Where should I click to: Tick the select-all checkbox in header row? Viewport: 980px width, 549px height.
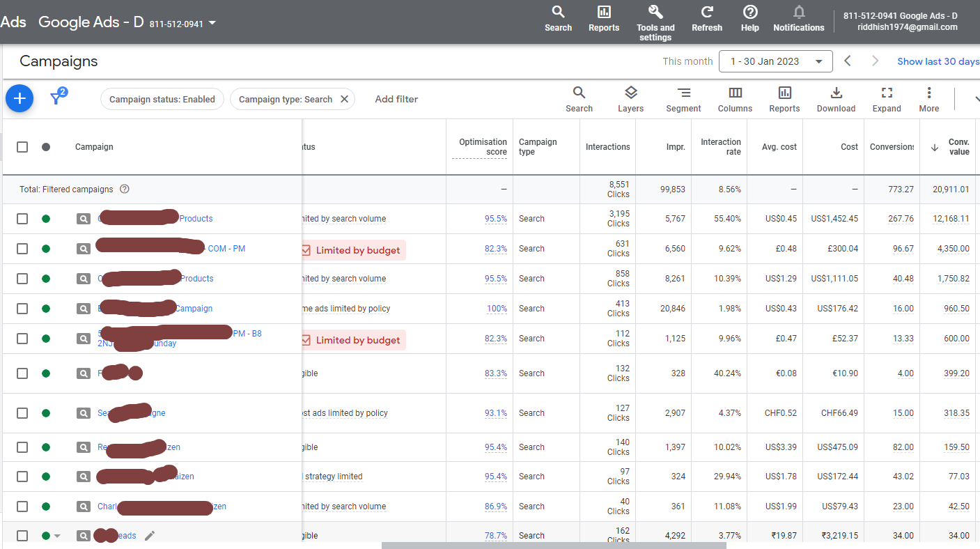22,147
